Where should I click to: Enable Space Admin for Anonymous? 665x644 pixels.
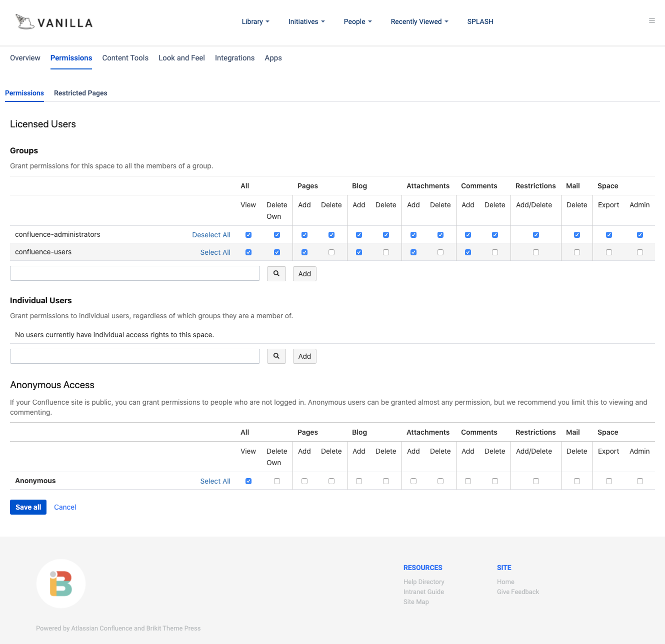click(x=640, y=481)
